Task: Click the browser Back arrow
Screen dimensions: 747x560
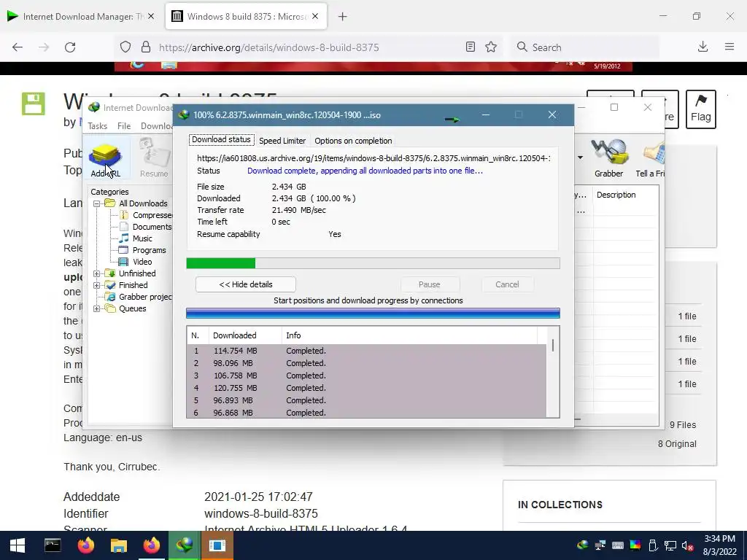Action: 18,47
